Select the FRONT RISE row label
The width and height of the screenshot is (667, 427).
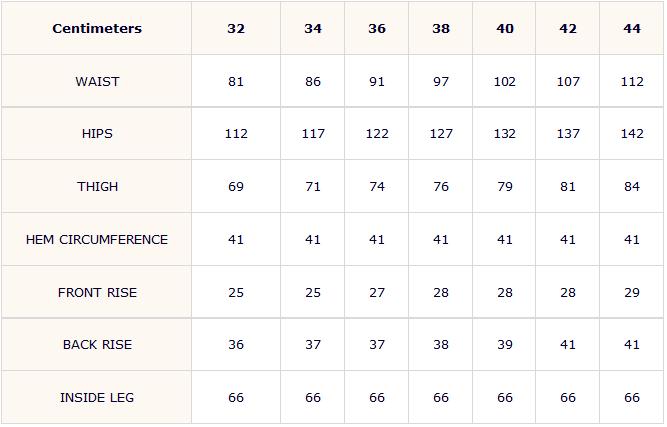coord(97,293)
